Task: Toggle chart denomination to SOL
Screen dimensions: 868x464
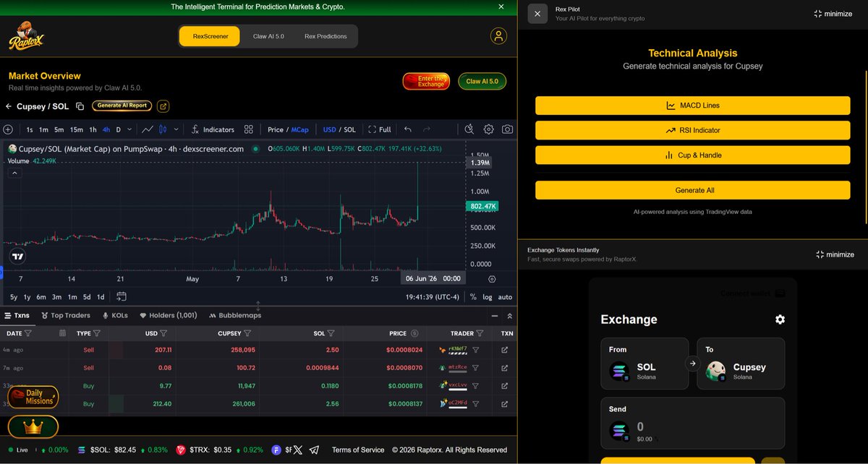Action: [x=350, y=129]
